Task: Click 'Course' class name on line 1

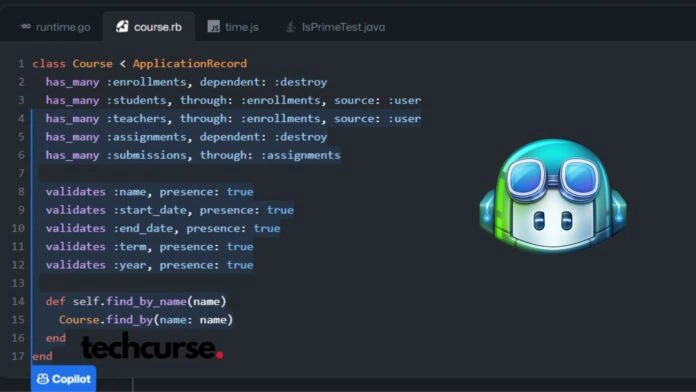Action: pos(92,63)
